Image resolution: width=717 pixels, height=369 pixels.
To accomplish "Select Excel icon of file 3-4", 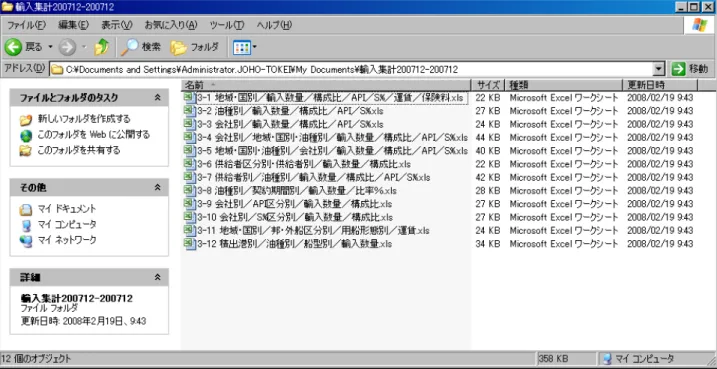I will [189, 137].
